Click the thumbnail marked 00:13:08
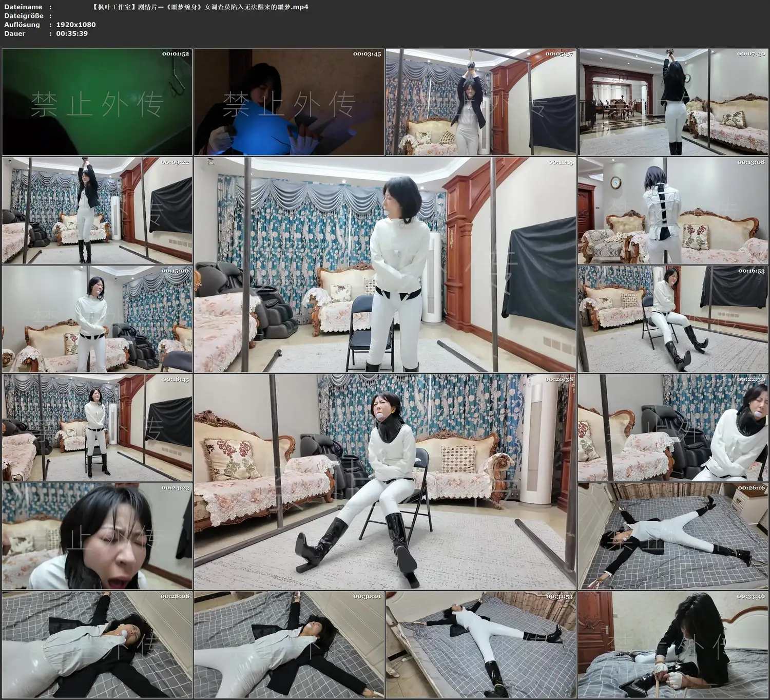This screenshot has height=700, width=770. 673,211
